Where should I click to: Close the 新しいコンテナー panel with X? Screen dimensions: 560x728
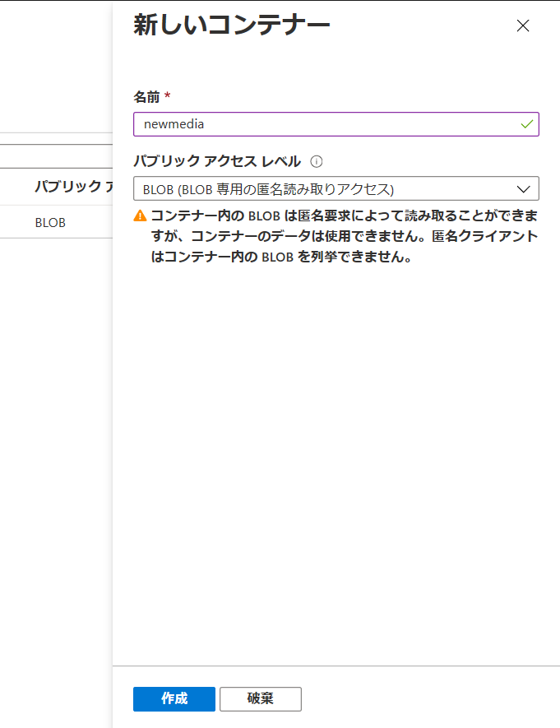tap(523, 26)
